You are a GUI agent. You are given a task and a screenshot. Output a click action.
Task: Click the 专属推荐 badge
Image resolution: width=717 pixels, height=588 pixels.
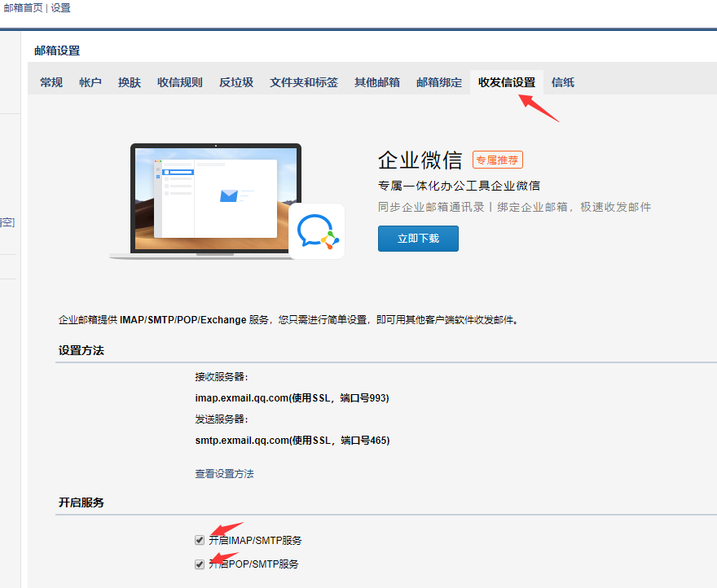498,160
